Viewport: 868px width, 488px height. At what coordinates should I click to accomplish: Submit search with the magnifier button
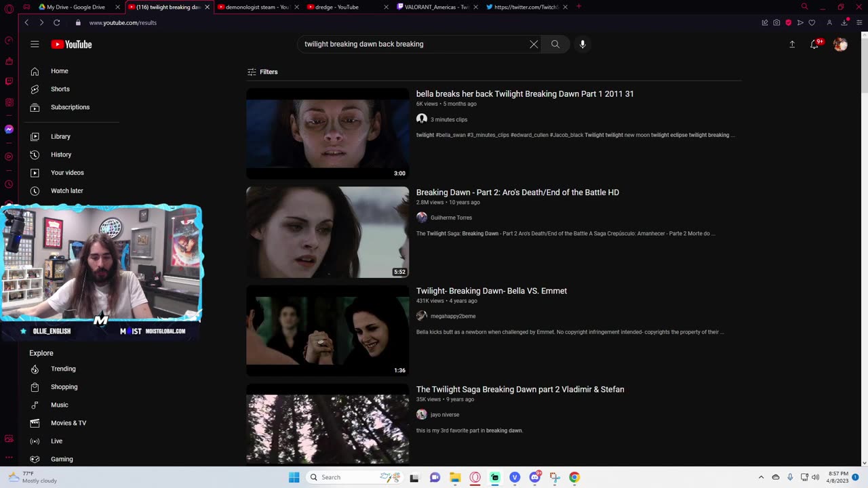555,44
